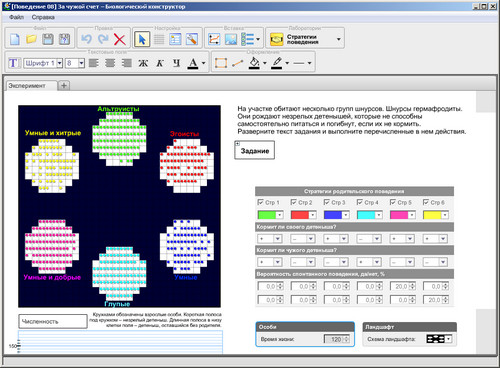
Task: Expand the Шрифт 1 font dropdown
Action: pos(59,63)
